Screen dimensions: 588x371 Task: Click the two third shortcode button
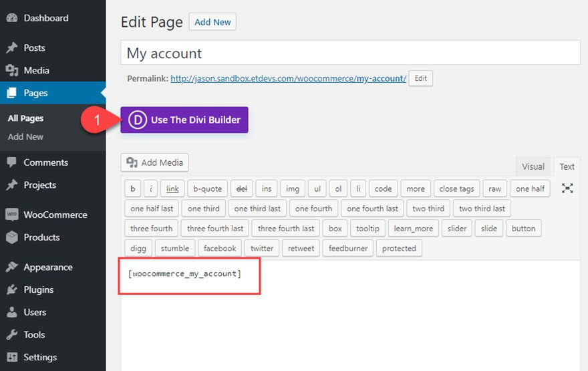click(428, 209)
